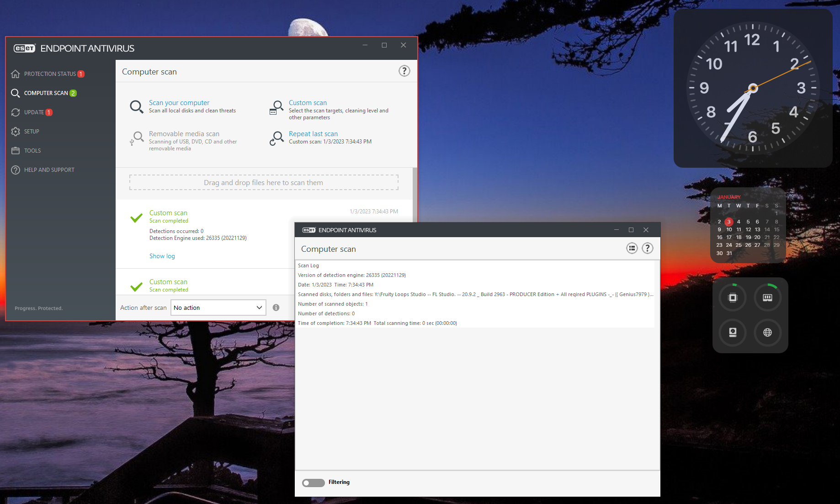The image size is (840, 504).
Task: Click the Computer Scan green badge 2
Action: 73,93
